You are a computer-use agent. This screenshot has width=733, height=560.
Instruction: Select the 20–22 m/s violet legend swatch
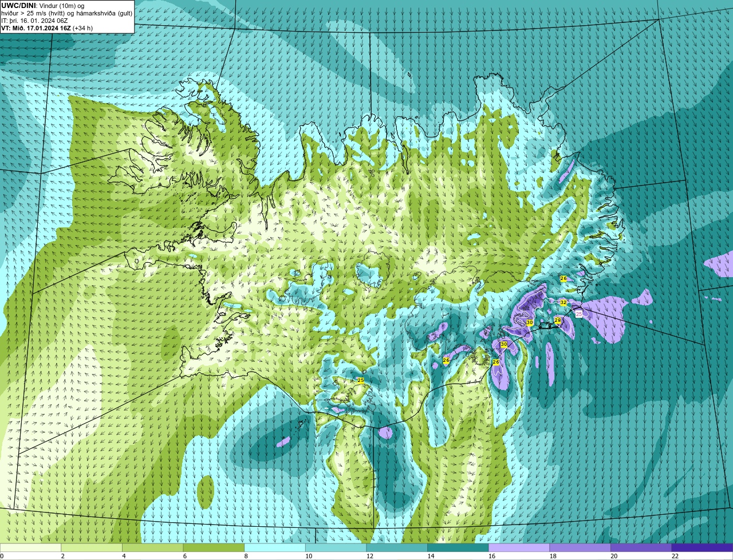(641, 547)
